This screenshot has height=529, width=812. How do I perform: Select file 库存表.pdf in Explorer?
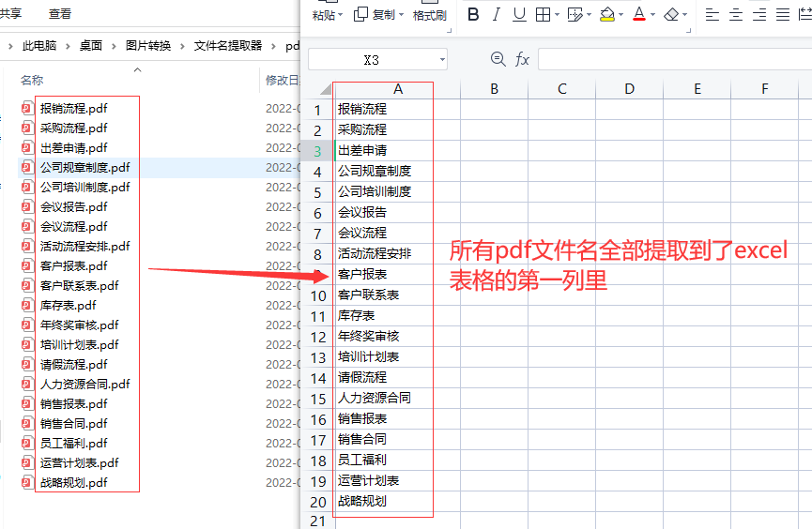tap(69, 306)
